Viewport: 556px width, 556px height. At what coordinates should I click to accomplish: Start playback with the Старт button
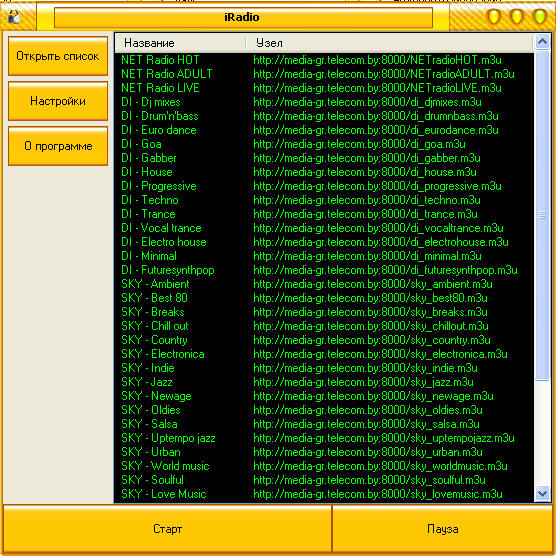[167, 529]
